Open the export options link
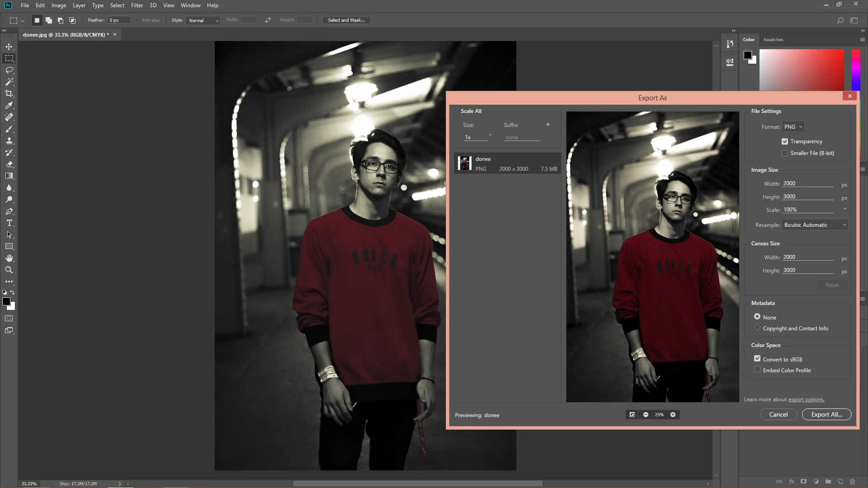The image size is (868, 488). click(806, 399)
